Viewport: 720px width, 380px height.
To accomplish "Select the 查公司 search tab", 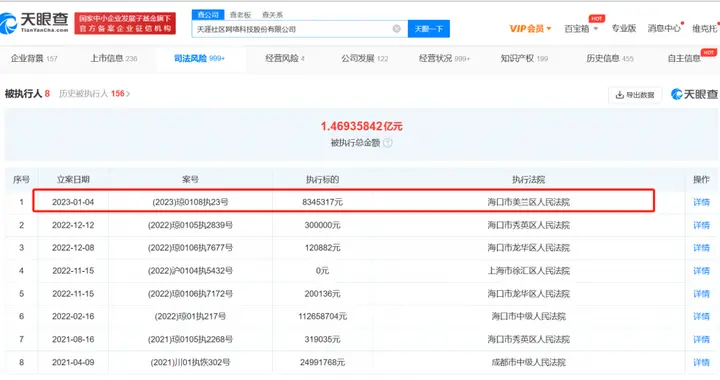I will (208, 15).
